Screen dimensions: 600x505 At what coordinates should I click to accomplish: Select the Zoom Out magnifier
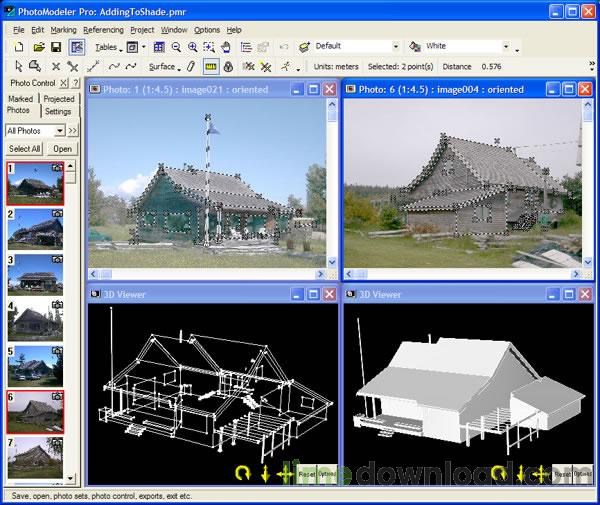[x=176, y=47]
